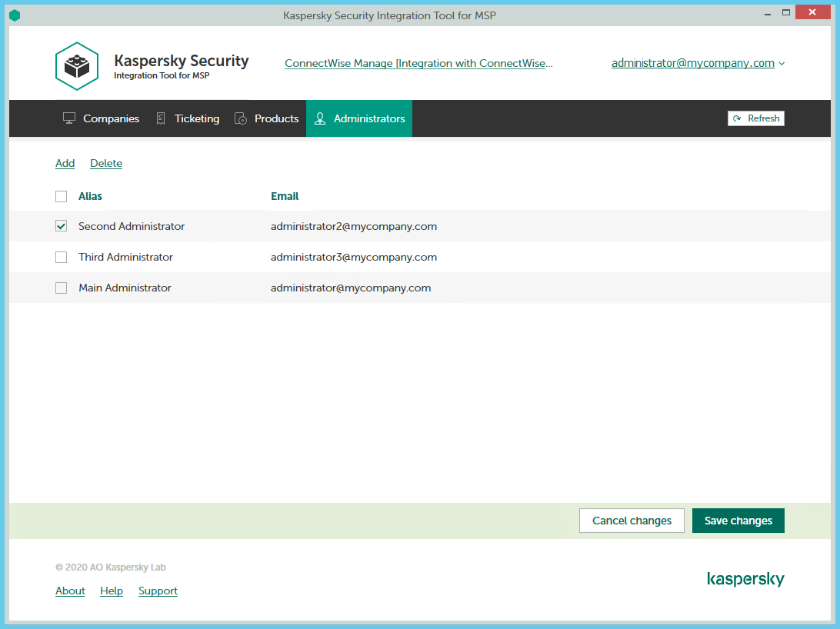The width and height of the screenshot is (840, 629).
Task: Click the Companies monitor icon
Action: 69,118
